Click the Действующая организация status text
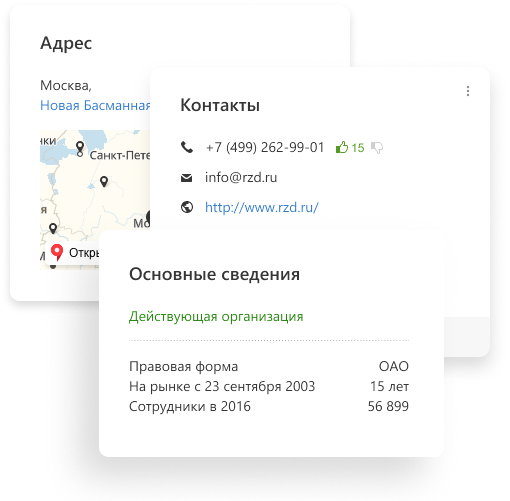The image size is (510, 501). pos(216,316)
